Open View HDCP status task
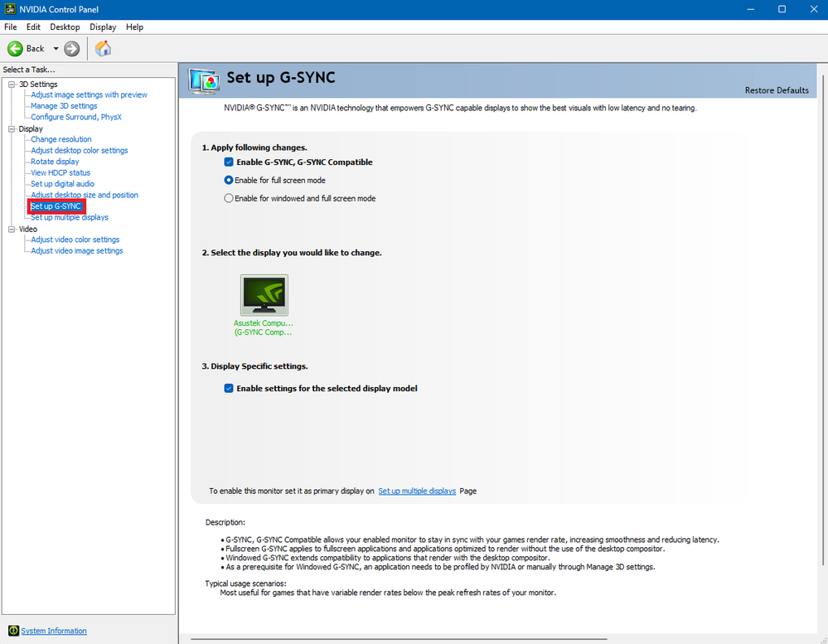Screen dimensions: 828x644 click(61, 172)
